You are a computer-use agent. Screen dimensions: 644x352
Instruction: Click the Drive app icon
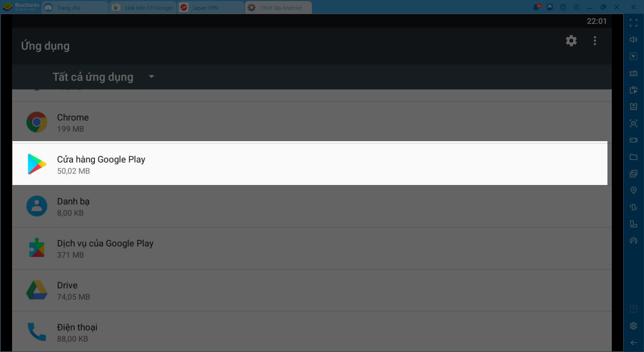click(37, 290)
